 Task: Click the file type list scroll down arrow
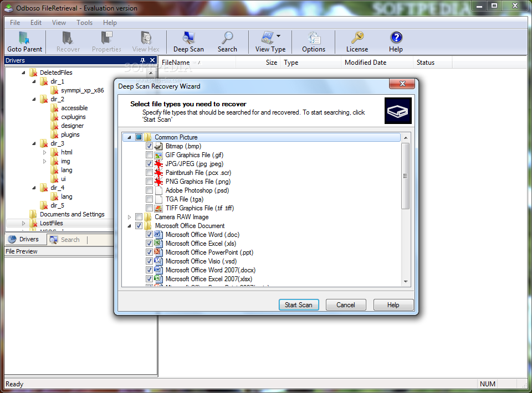pos(406,282)
